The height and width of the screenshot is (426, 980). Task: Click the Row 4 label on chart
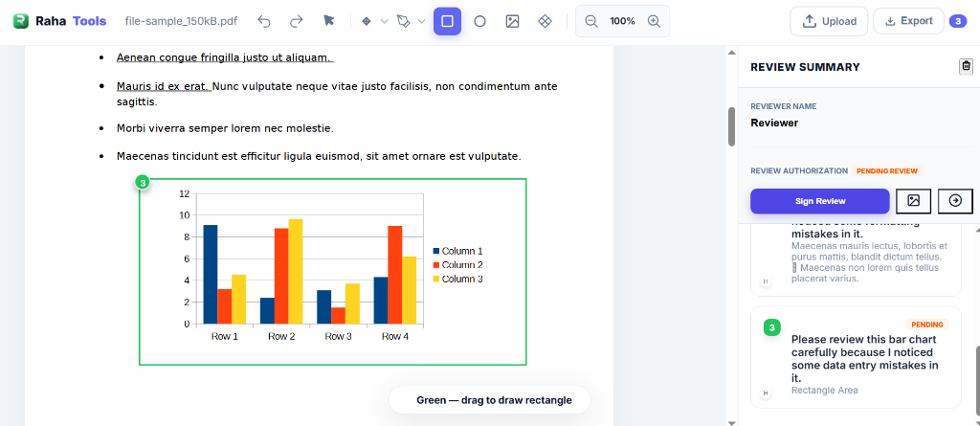pos(395,337)
